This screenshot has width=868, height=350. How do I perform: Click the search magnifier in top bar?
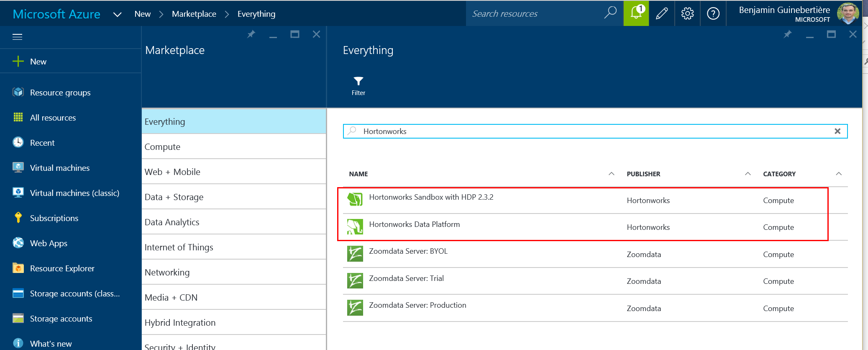coord(610,13)
